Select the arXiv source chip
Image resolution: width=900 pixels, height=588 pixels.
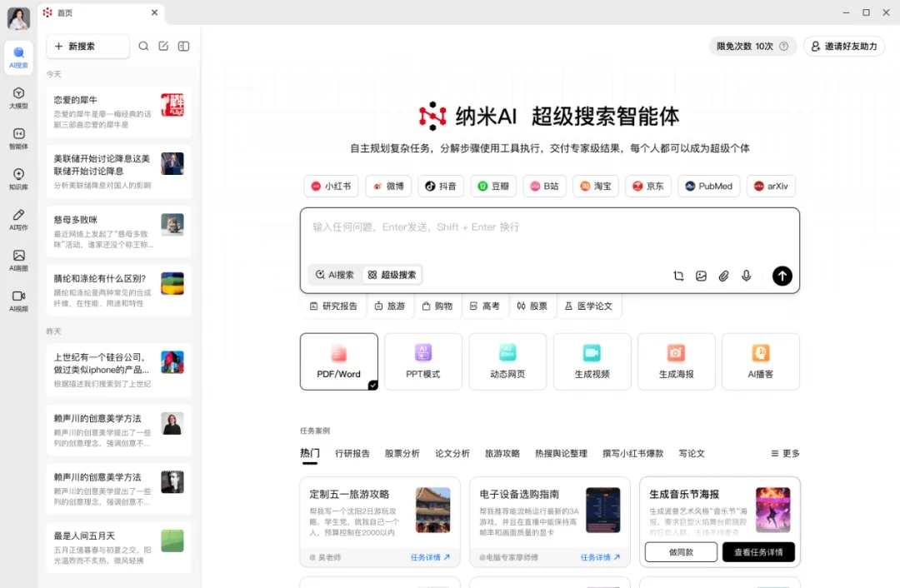[x=771, y=186]
